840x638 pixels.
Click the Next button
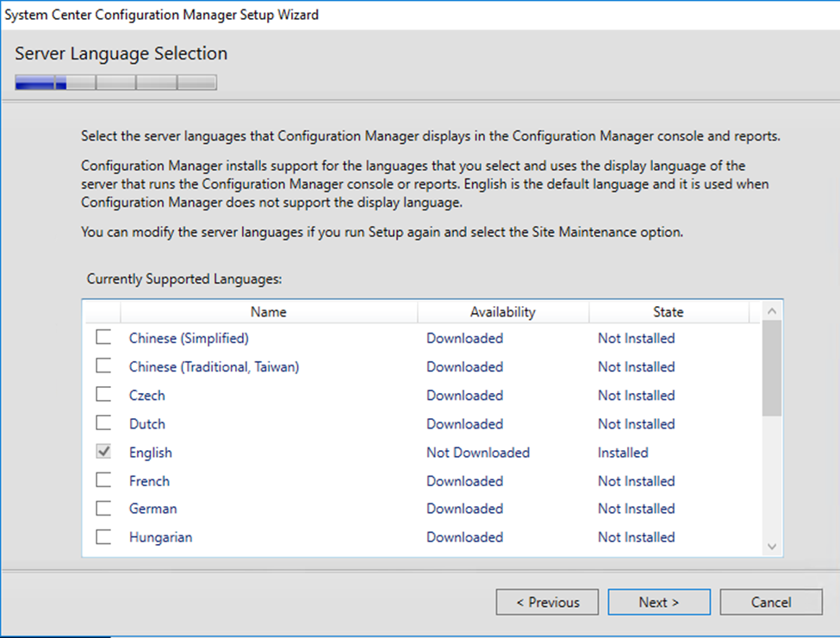[x=659, y=602]
